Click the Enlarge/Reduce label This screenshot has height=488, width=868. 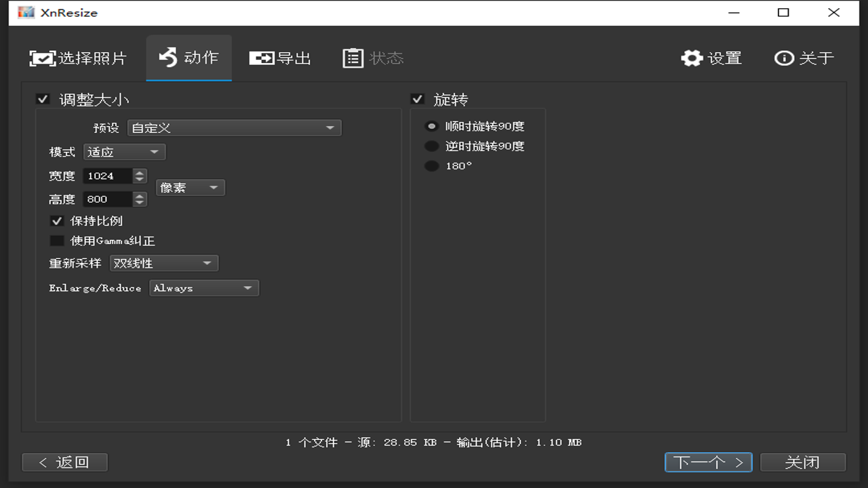[95, 288]
